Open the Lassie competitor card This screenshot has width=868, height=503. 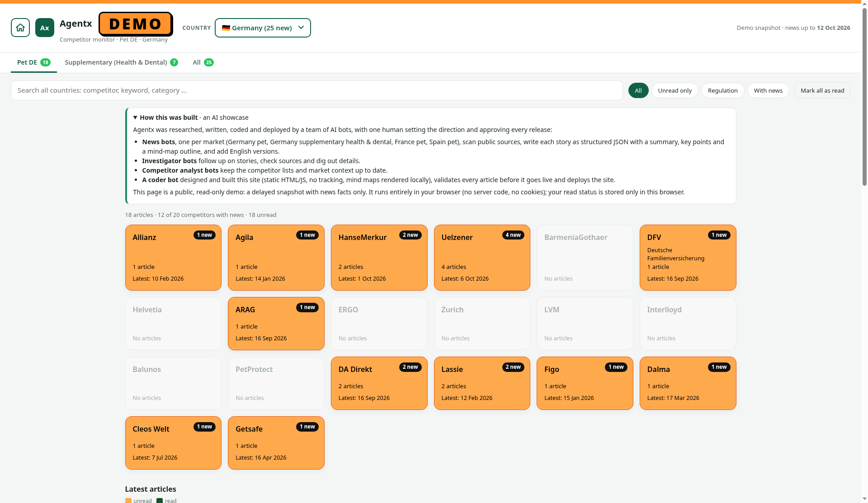click(482, 383)
